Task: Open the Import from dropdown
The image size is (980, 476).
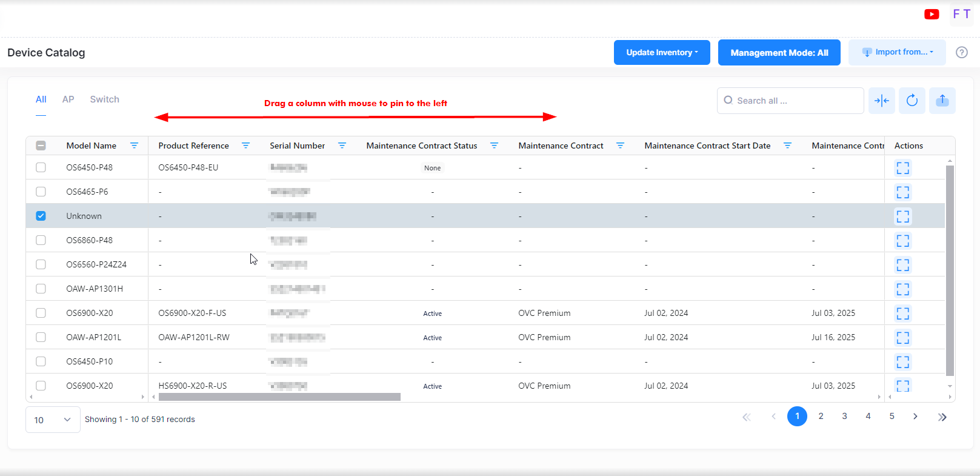Action: (896, 52)
